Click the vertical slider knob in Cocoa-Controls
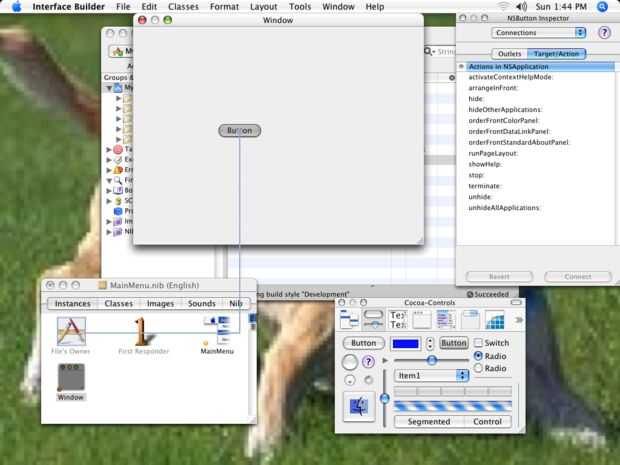620x465 pixels. (385, 398)
